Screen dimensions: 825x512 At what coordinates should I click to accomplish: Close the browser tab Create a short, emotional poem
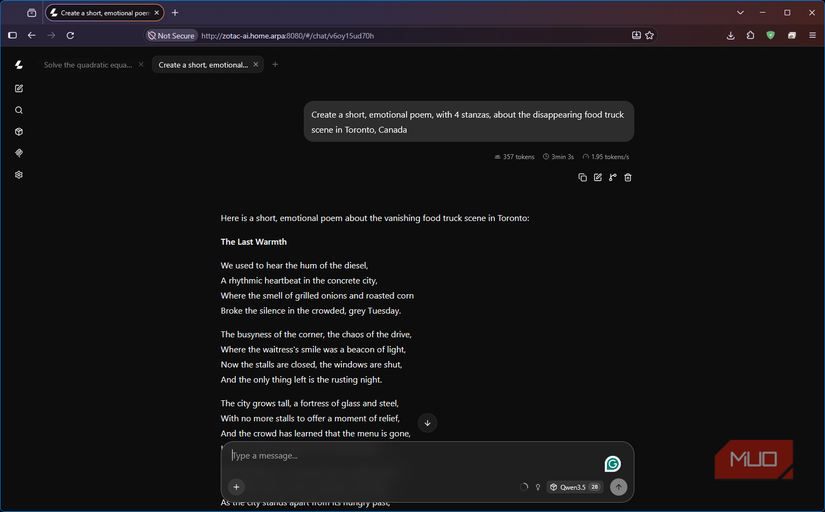click(156, 13)
